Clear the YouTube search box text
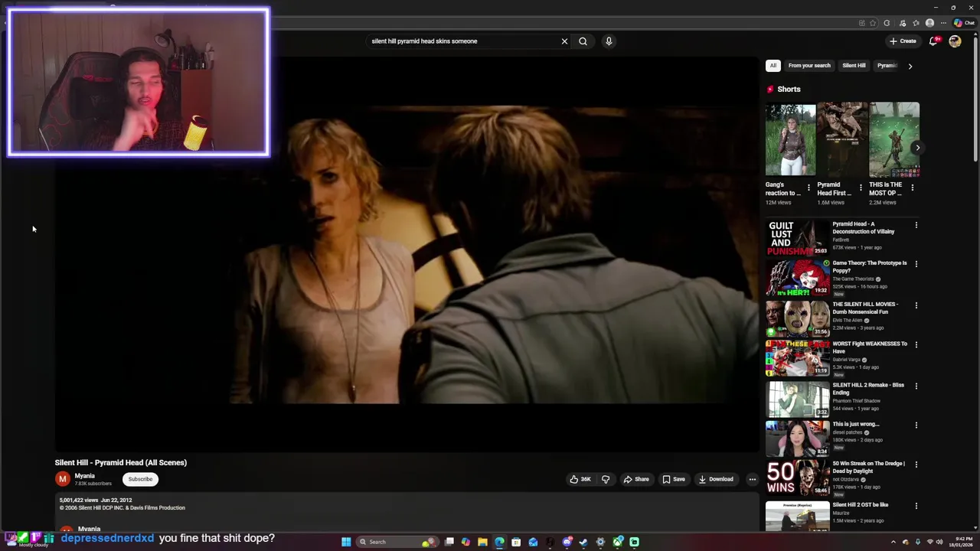Image resolution: width=980 pixels, height=551 pixels. (x=564, y=41)
